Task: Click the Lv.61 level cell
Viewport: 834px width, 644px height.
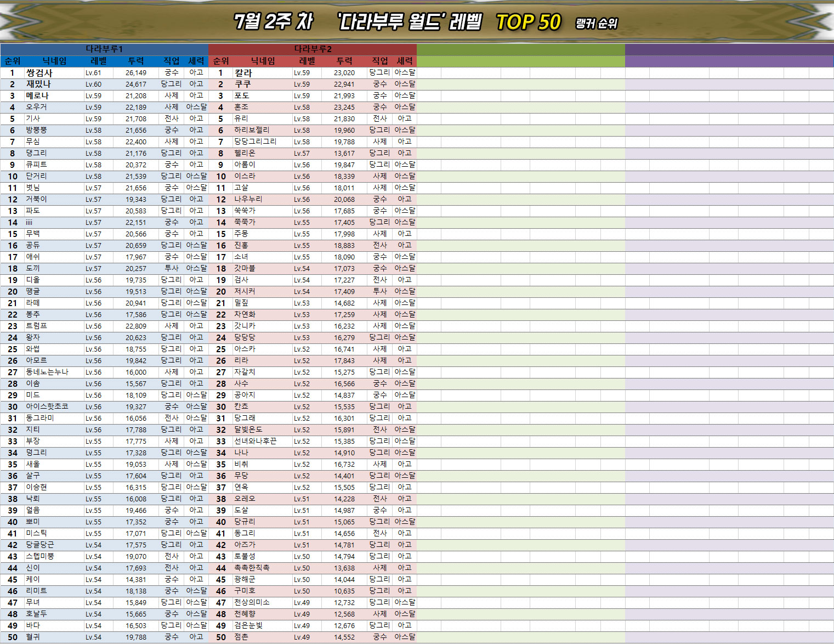Action: click(93, 72)
